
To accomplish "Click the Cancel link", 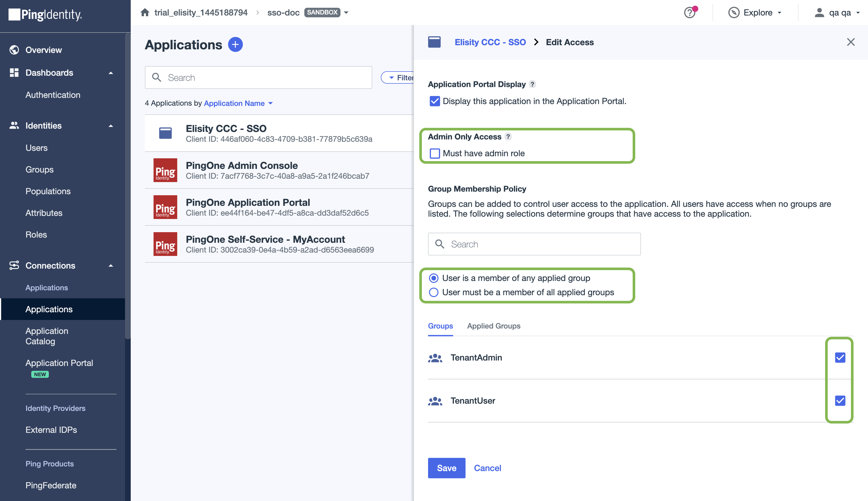I will 487,468.
